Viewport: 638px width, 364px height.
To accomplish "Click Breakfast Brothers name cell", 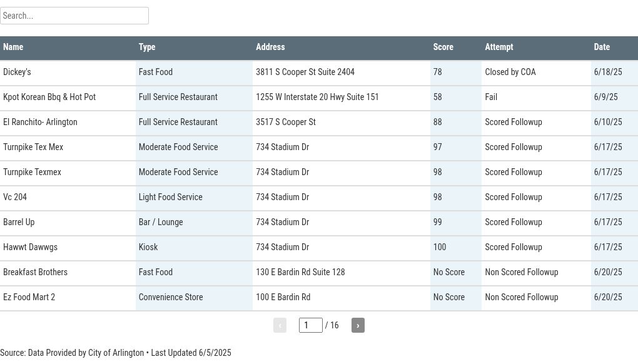I will pyautogui.click(x=36, y=272).
